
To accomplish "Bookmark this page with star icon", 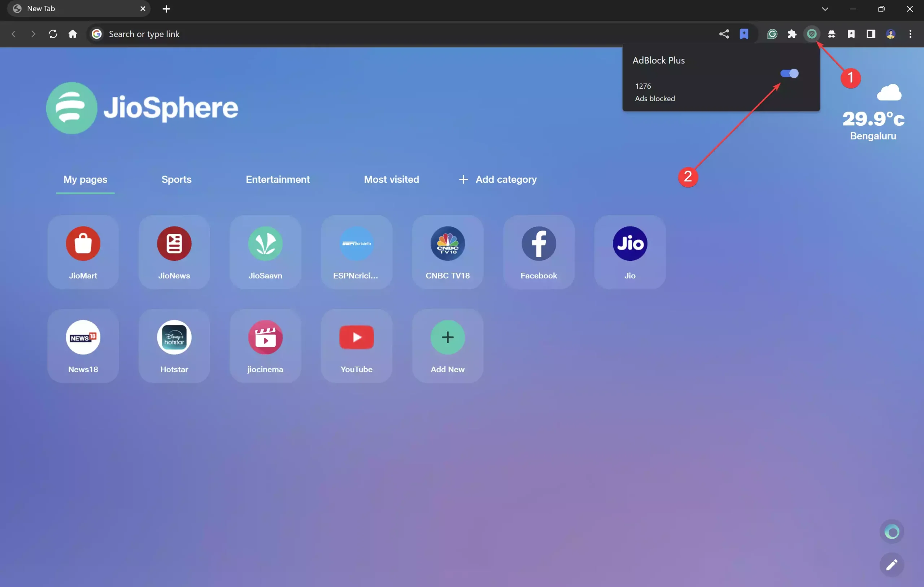I will tap(744, 34).
